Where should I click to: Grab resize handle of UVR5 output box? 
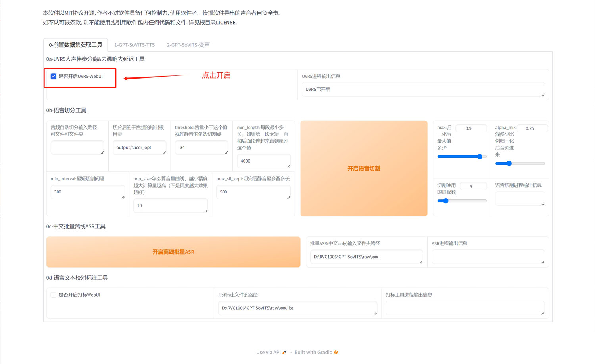(543, 94)
